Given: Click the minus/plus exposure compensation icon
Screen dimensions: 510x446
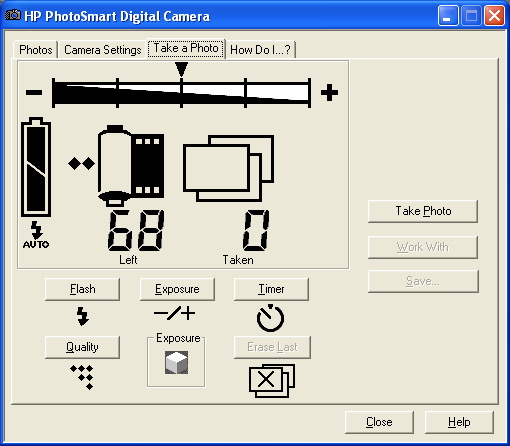Looking at the screenshot, I should point(175,313).
